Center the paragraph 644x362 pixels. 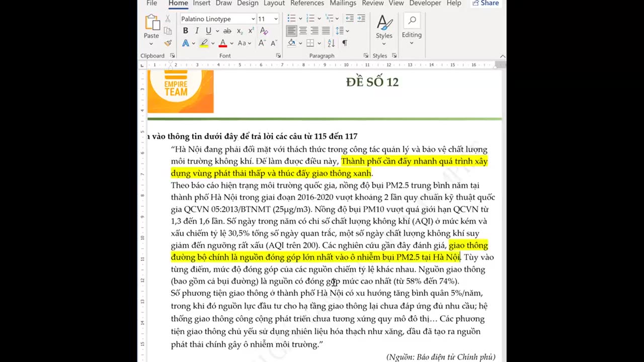click(303, 31)
